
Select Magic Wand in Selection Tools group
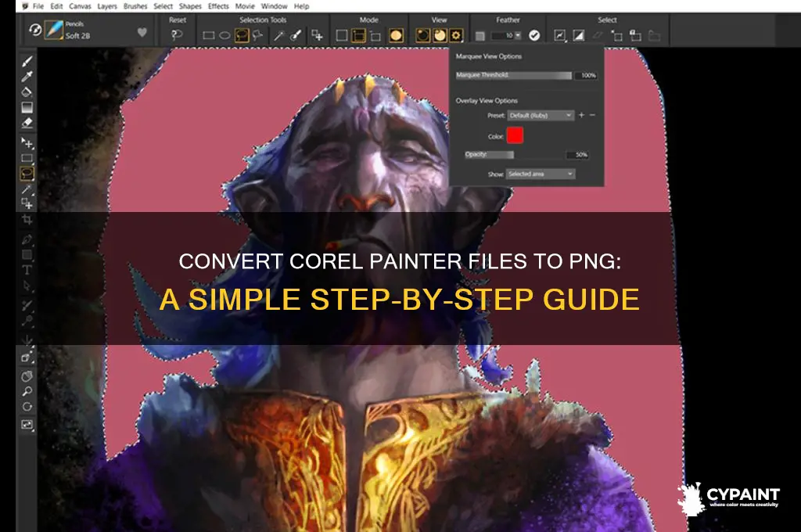click(278, 35)
